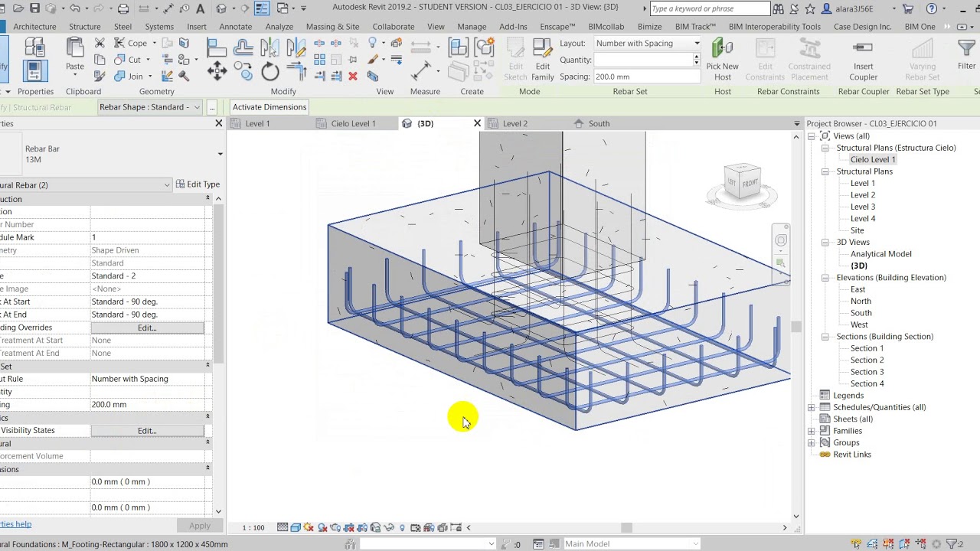Click the Help question mark icon

coord(932,8)
